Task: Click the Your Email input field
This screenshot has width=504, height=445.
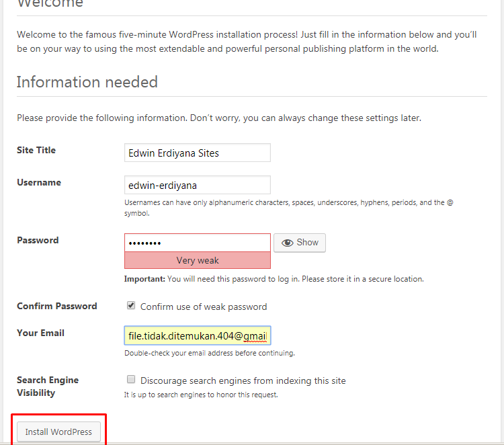Action: tap(198, 335)
